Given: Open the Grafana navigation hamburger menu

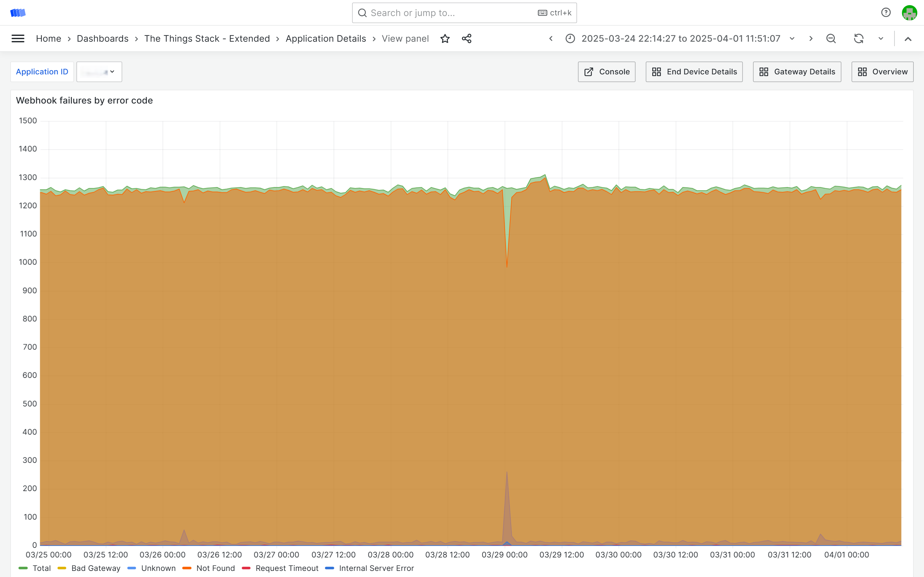Looking at the screenshot, I should click(x=18, y=38).
